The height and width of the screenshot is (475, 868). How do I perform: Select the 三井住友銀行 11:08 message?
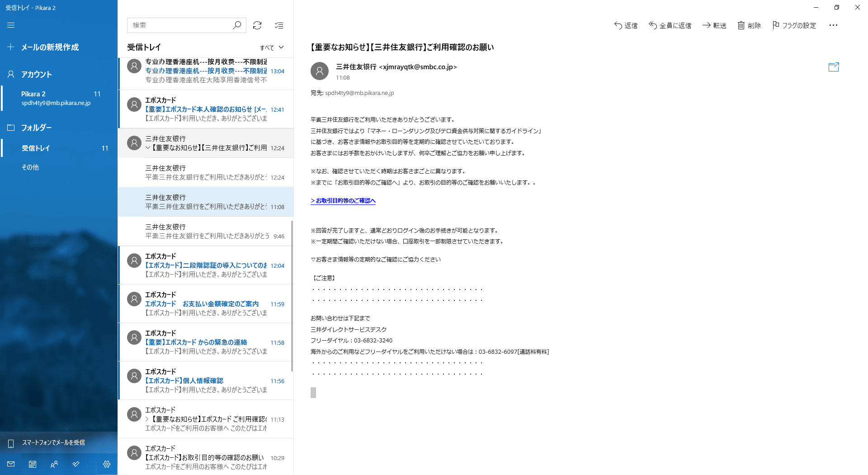(206, 202)
